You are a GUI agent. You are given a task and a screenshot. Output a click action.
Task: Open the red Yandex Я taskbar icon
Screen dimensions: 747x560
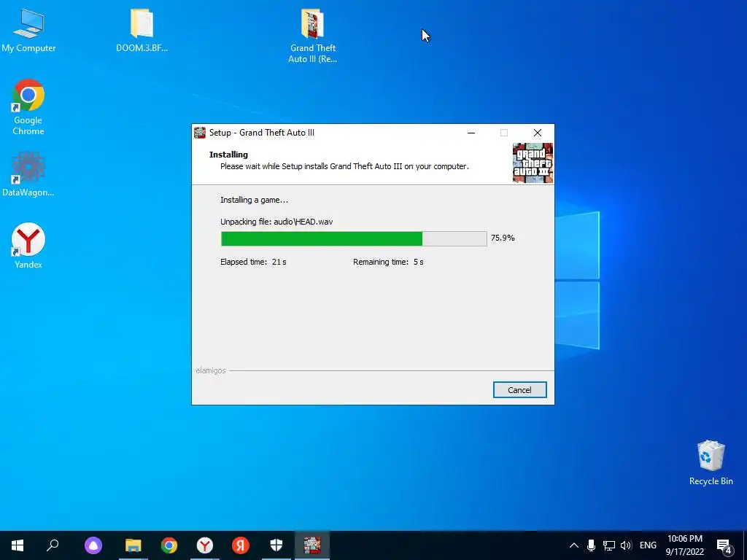point(241,545)
